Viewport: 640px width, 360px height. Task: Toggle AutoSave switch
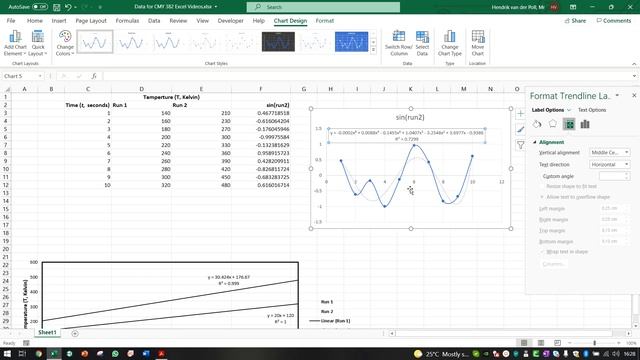point(40,7)
